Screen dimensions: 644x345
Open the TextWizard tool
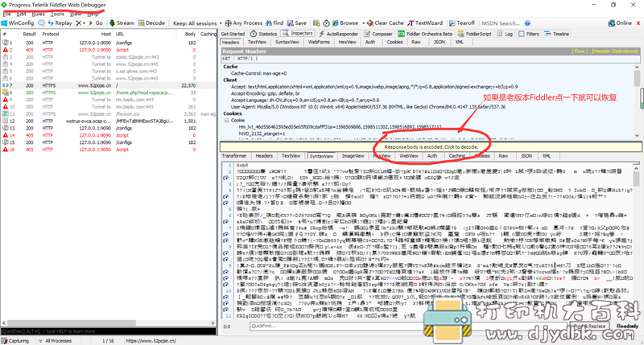point(425,23)
